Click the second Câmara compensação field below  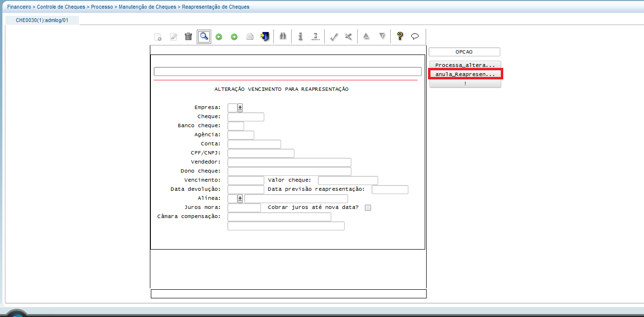286,226
